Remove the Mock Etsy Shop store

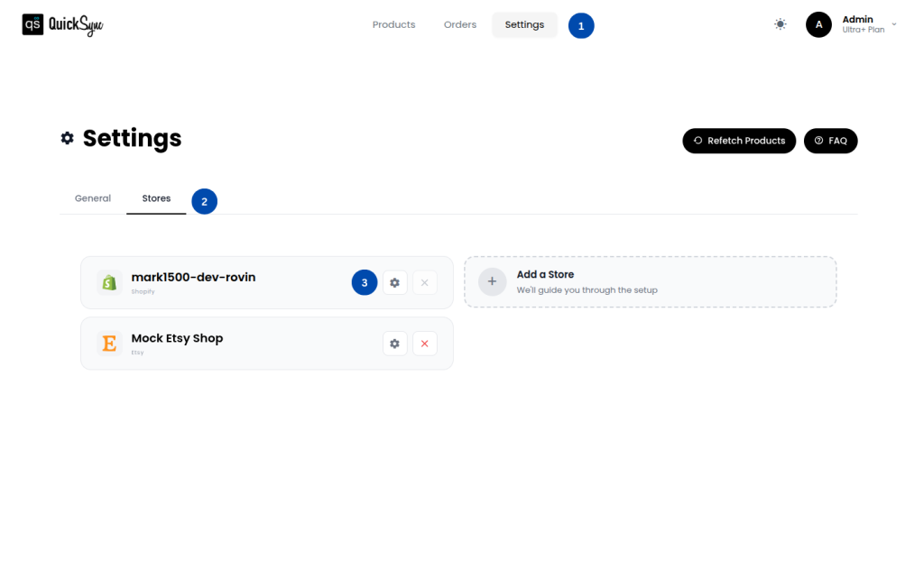tap(425, 344)
